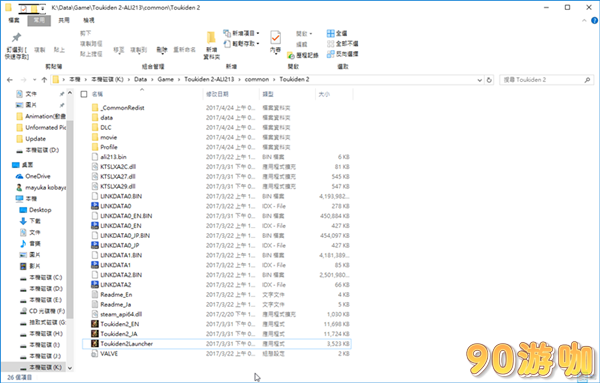Click Toukiden 2-ALI213 in breadcrumb path

[x=209, y=80]
